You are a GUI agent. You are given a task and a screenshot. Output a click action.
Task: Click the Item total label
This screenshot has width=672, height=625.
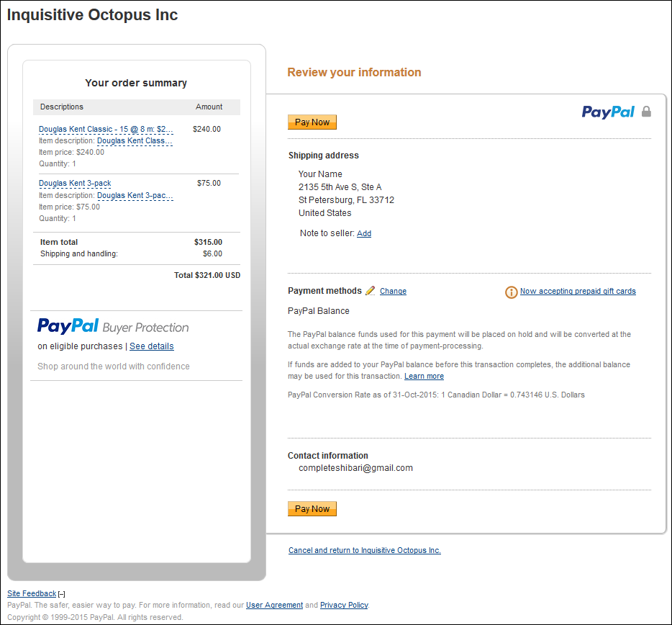pyautogui.click(x=59, y=243)
